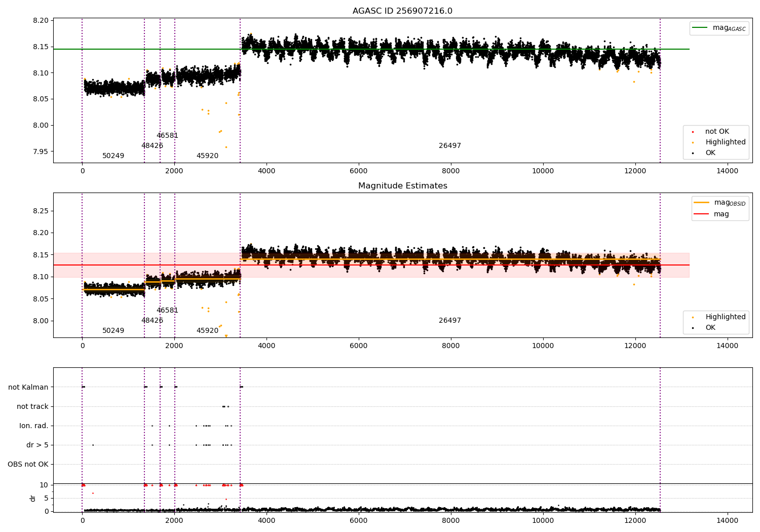This screenshot has height=532, width=760.
Task: Click obsid label 48426 in the AGASC plot
Action: [152, 146]
